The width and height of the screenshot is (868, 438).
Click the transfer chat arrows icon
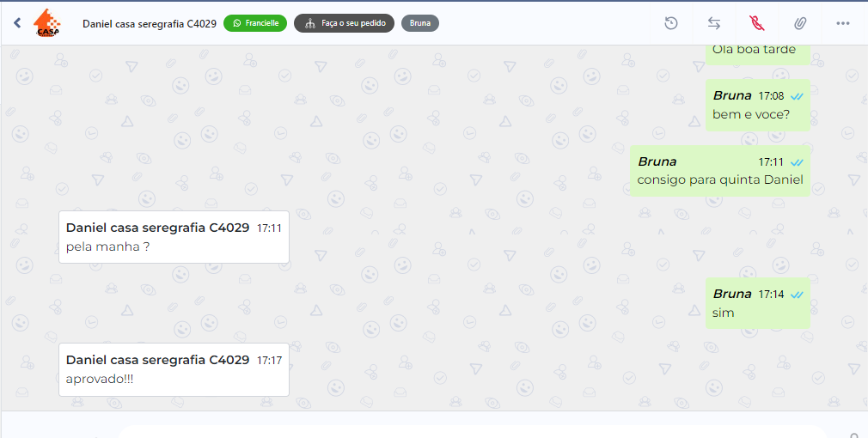click(x=714, y=23)
